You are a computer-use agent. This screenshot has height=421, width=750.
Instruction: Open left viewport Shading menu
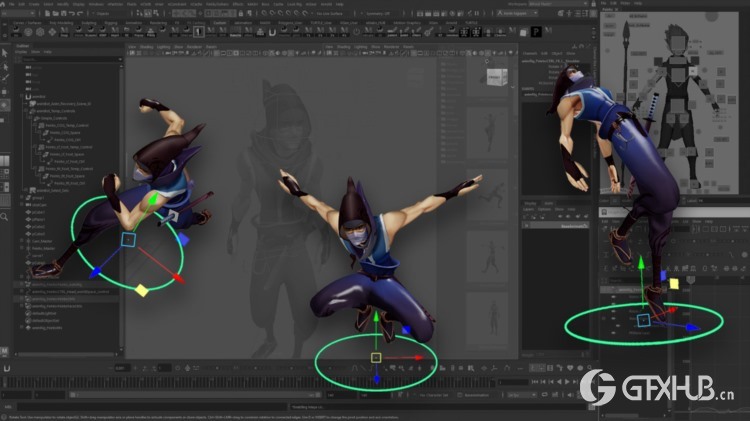tap(146, 47)
